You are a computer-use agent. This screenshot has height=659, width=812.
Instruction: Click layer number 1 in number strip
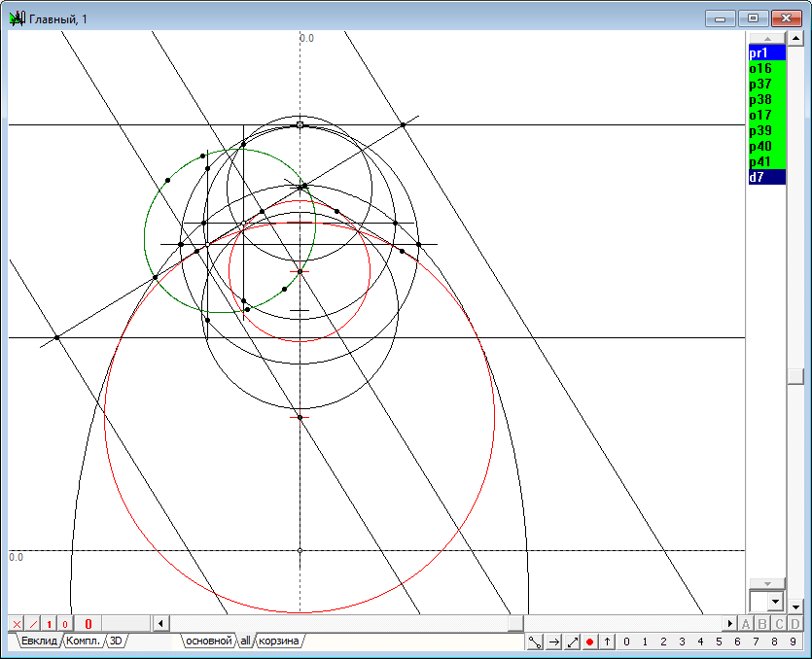click(x=645, y=642)
